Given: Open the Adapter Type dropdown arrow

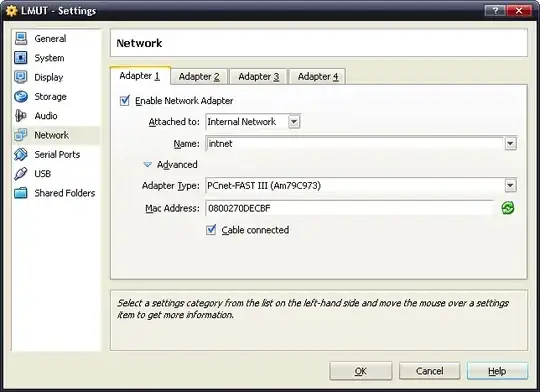Looking at the screenshot, I should (x=510, y=186).
